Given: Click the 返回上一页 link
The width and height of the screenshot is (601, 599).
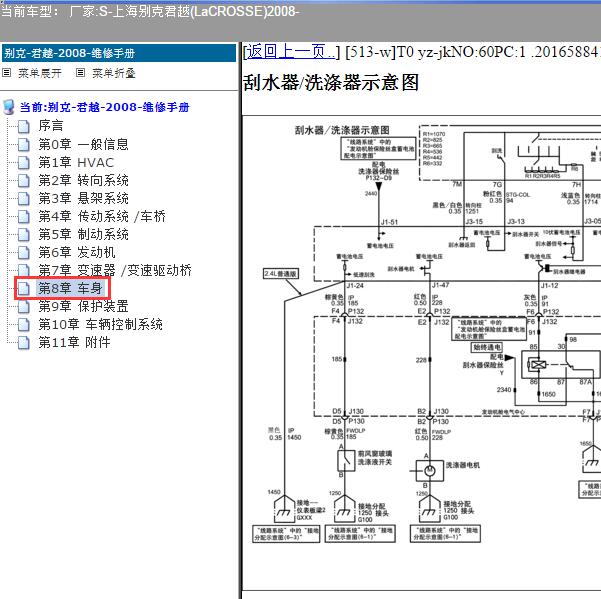Looking at the screenshot, I should [x=291, y=51].
